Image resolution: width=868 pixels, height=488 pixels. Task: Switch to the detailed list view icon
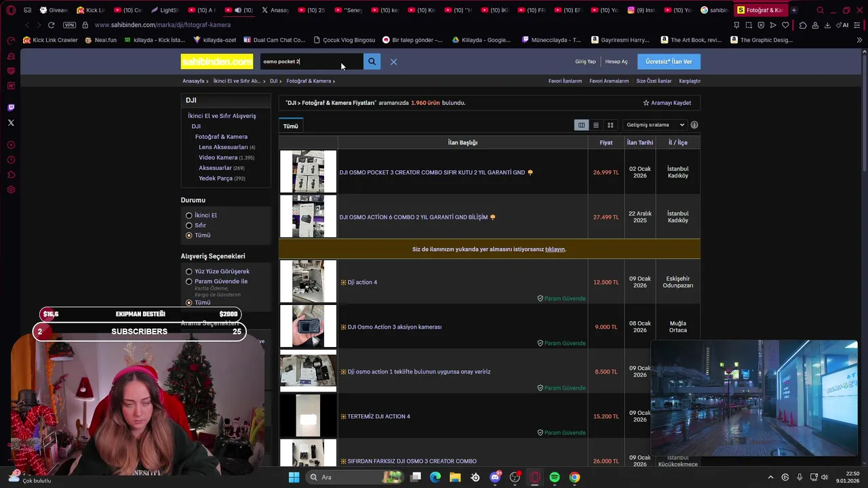[581, 125]
